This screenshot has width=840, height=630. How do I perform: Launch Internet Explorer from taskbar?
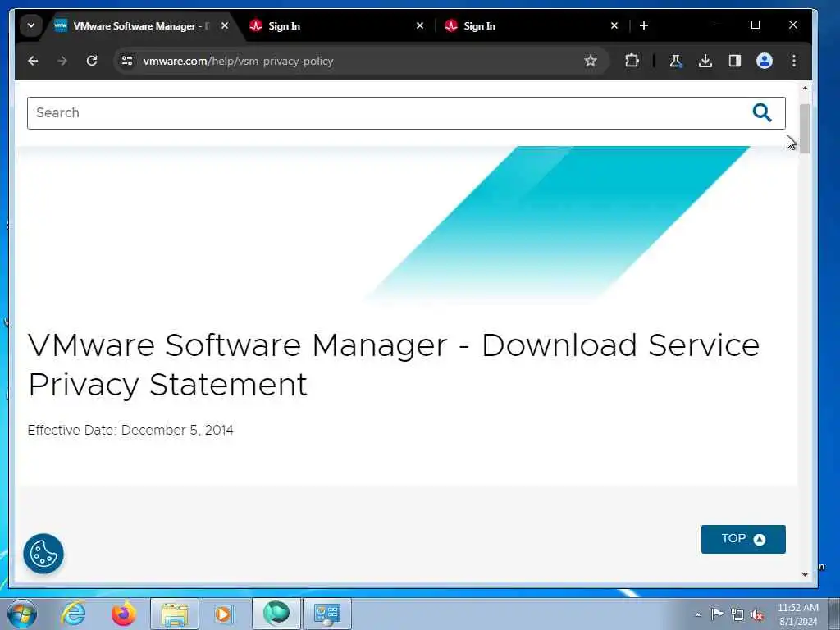73,614
